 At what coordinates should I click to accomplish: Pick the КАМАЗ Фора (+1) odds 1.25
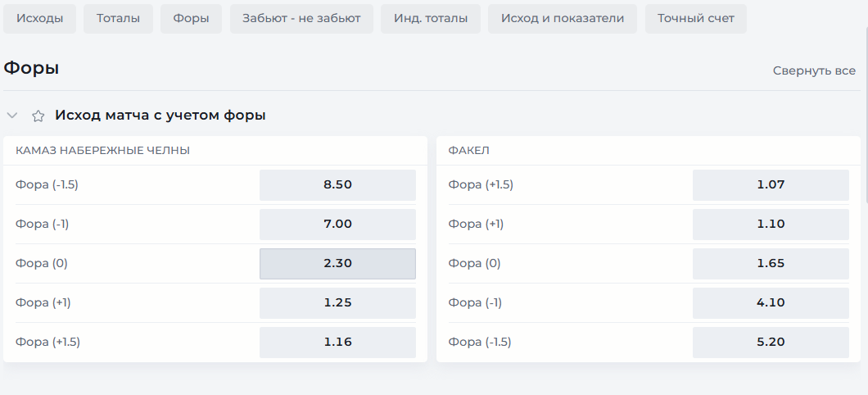(337, 303)
